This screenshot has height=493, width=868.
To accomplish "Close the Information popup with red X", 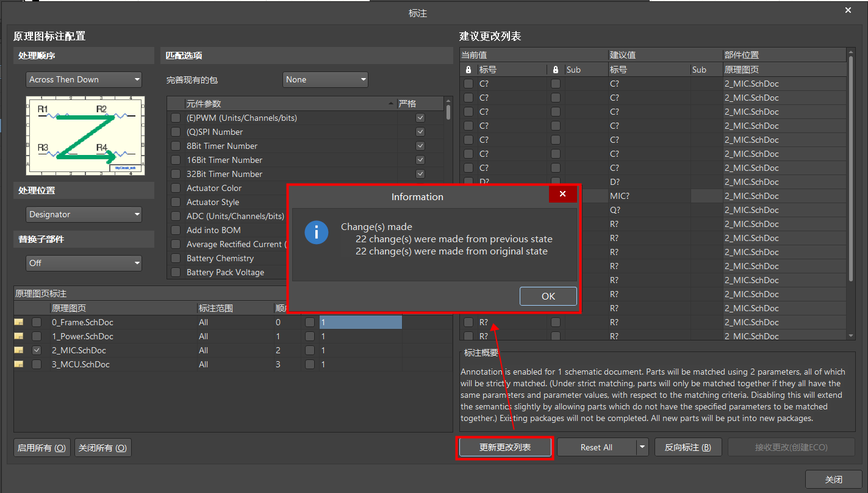I will (x=563, y=194).
